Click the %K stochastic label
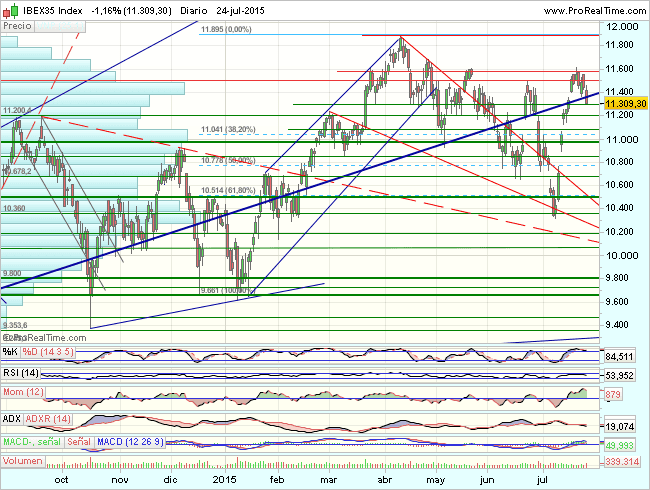Viewport: 650px width, 490px height. pos(10,352)
